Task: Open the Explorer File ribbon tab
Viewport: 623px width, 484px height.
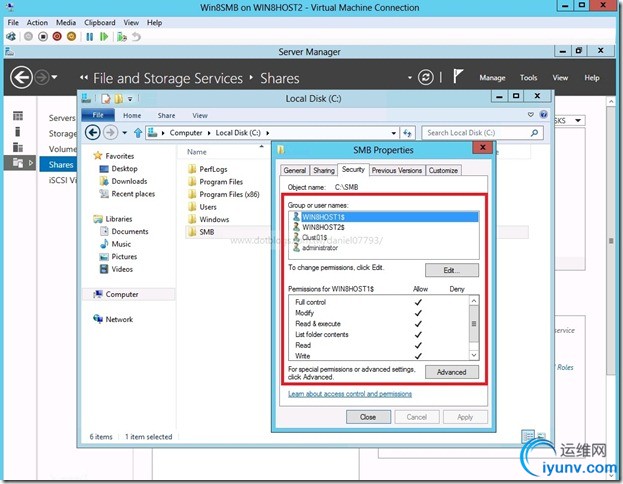Action: (98, 115)
